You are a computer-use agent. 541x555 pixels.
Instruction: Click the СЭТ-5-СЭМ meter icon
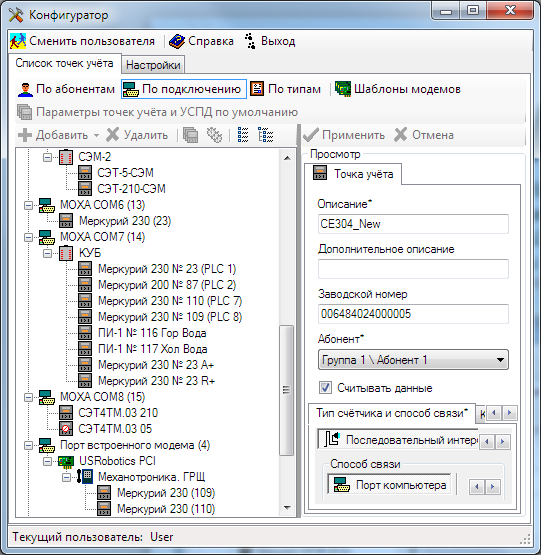coord(85,173)
